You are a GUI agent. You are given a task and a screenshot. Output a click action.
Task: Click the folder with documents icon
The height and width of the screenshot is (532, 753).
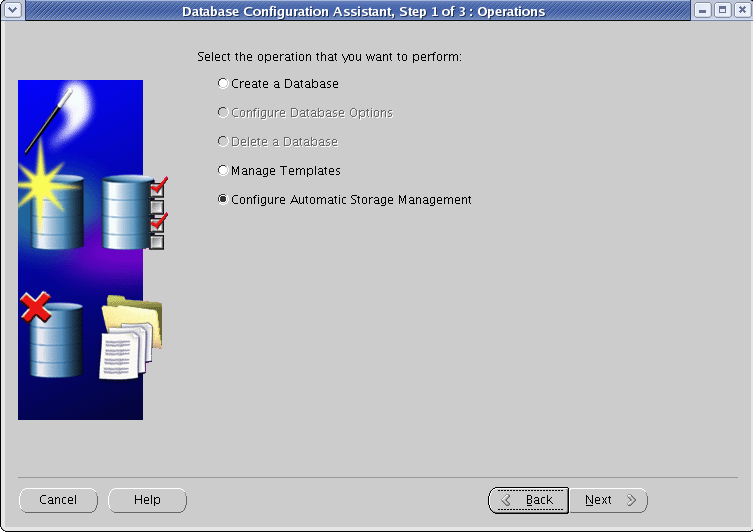tap(130, 338)
